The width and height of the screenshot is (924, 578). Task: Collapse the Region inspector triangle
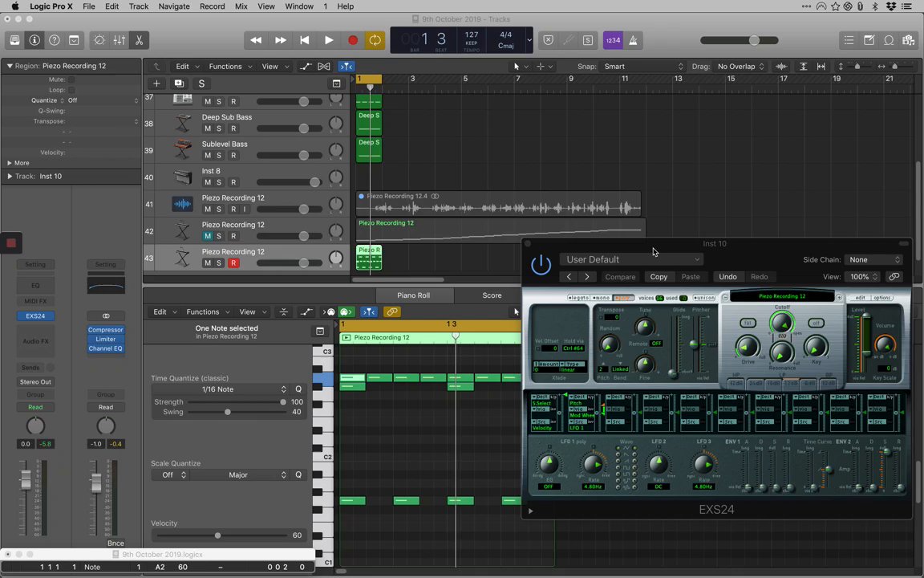tap(10, 66)
